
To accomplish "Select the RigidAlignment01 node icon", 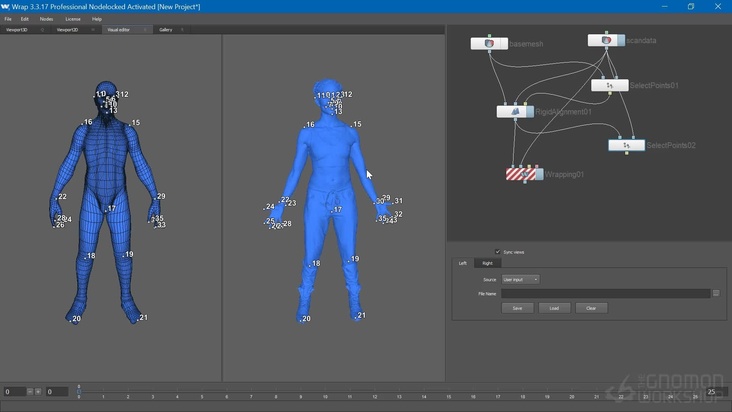I will 515,112.
